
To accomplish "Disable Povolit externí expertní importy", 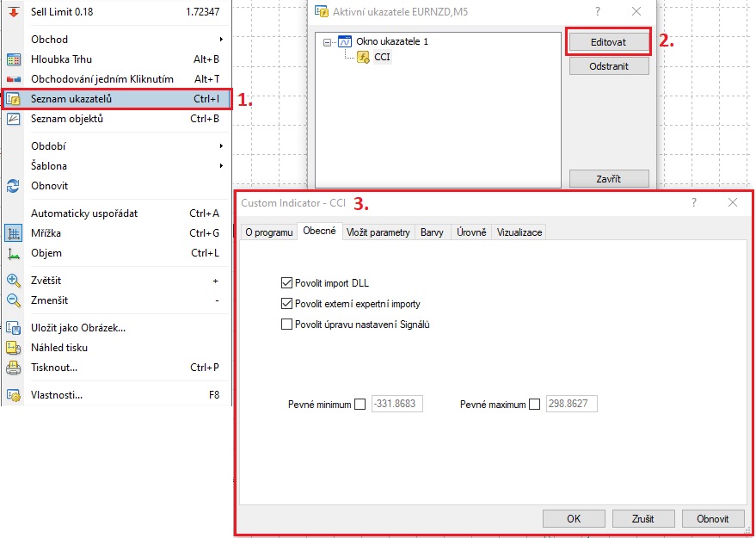I will tap(286, 304).
